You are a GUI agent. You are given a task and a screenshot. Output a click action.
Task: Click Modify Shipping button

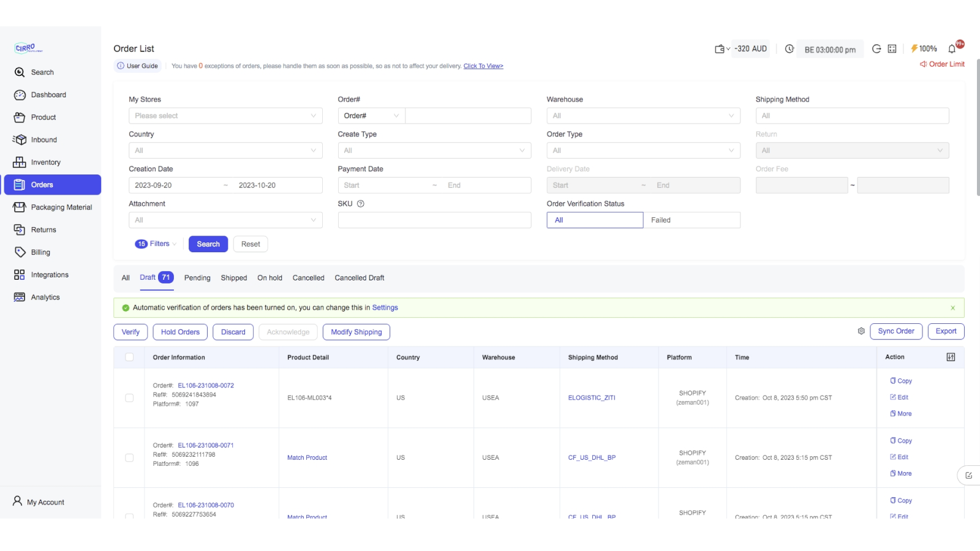pyautogui.click(x=356, y=332)
